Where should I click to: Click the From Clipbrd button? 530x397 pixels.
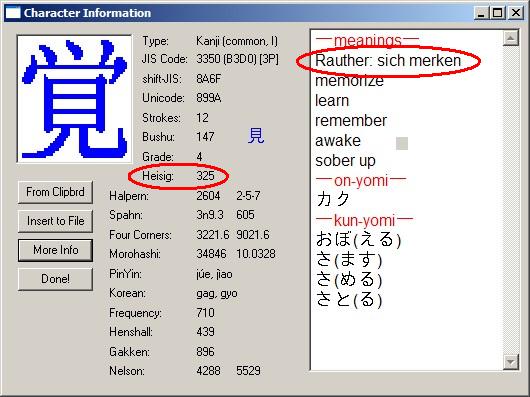click(x=55, y=192)
